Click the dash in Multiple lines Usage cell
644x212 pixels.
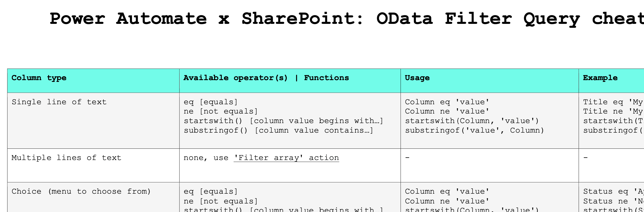407,158
